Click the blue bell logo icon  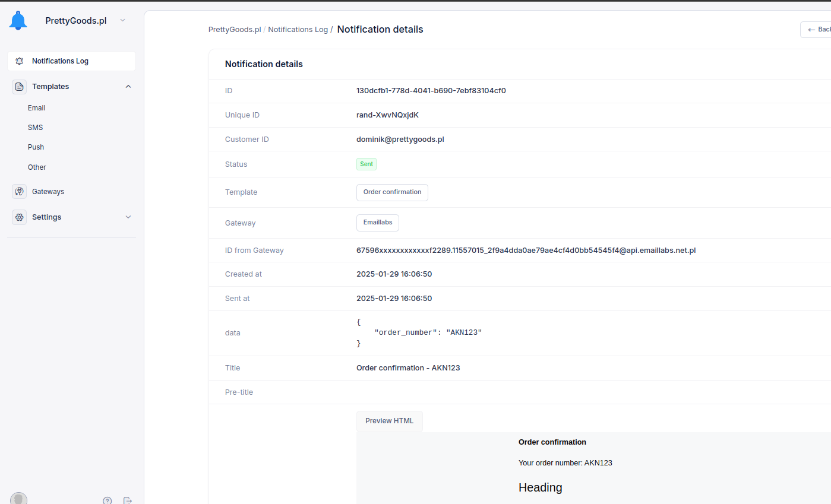18,20
